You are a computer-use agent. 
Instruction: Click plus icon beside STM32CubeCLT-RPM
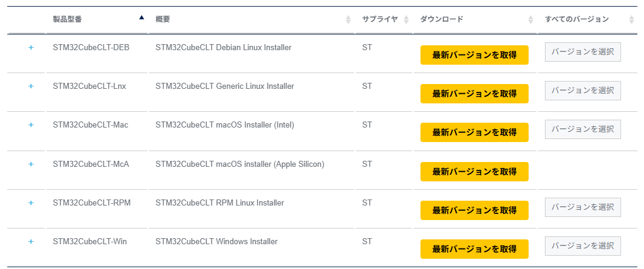(x=31, y=203)
